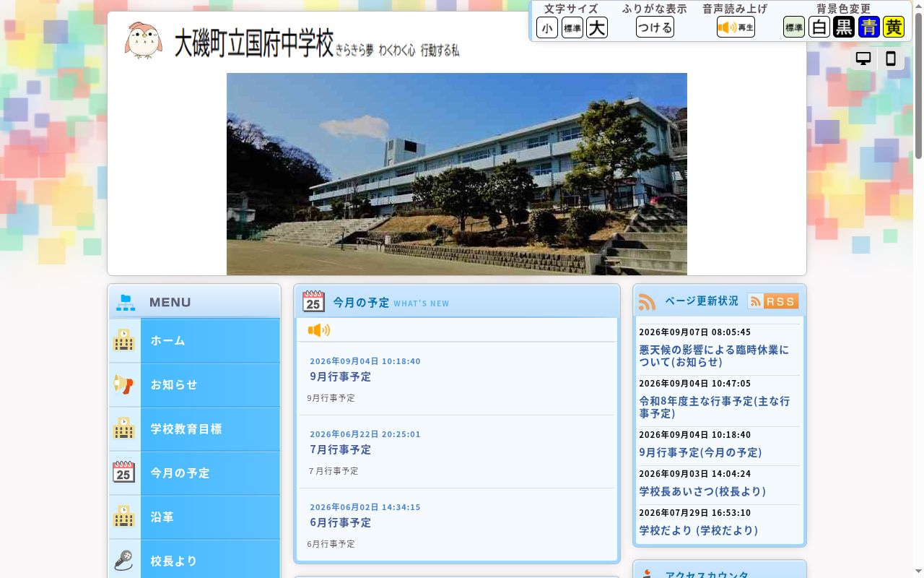Click speaker icon in 今月の予定 panel
The height and width of the screenshot is (578, 924).
coord(319,330)
